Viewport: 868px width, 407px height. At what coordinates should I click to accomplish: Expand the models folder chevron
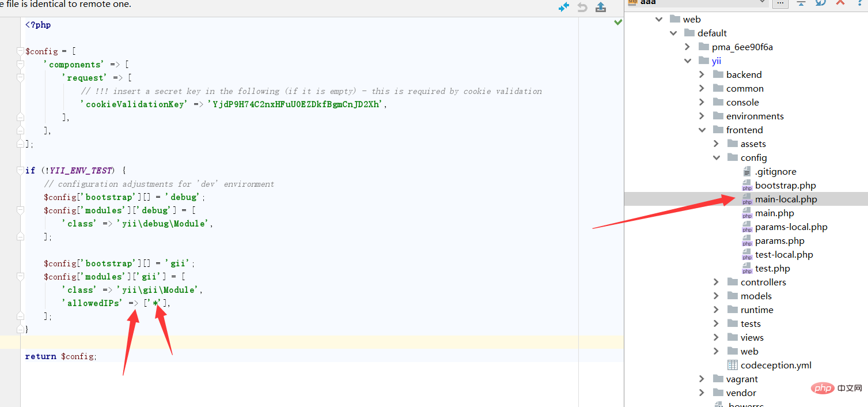point(716,296)
